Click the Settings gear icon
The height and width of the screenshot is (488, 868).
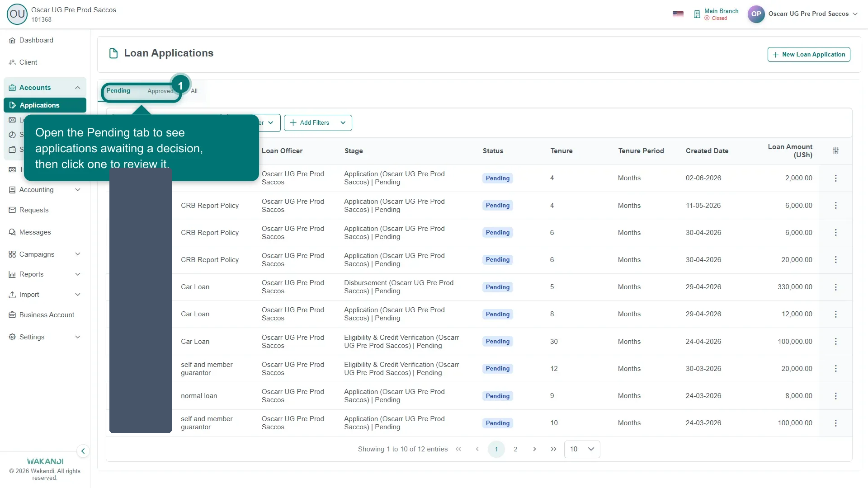pos(12,337)
